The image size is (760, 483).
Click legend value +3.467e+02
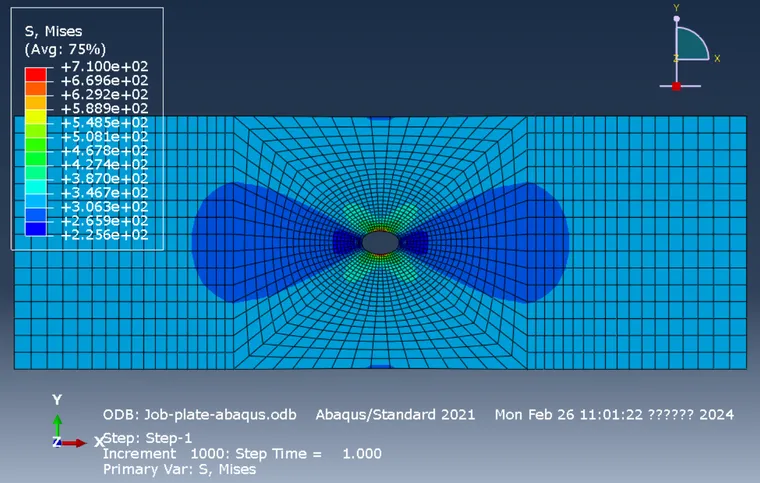coord(104,193)
